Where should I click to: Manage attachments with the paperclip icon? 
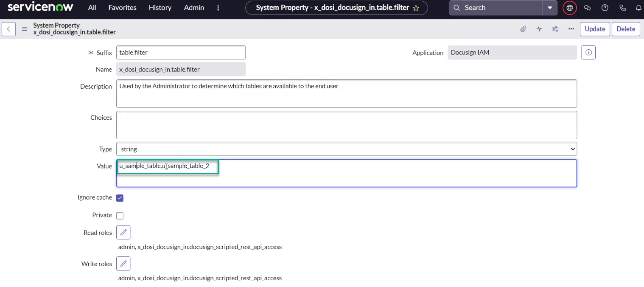pyautogui.click(x=524, y=29)
